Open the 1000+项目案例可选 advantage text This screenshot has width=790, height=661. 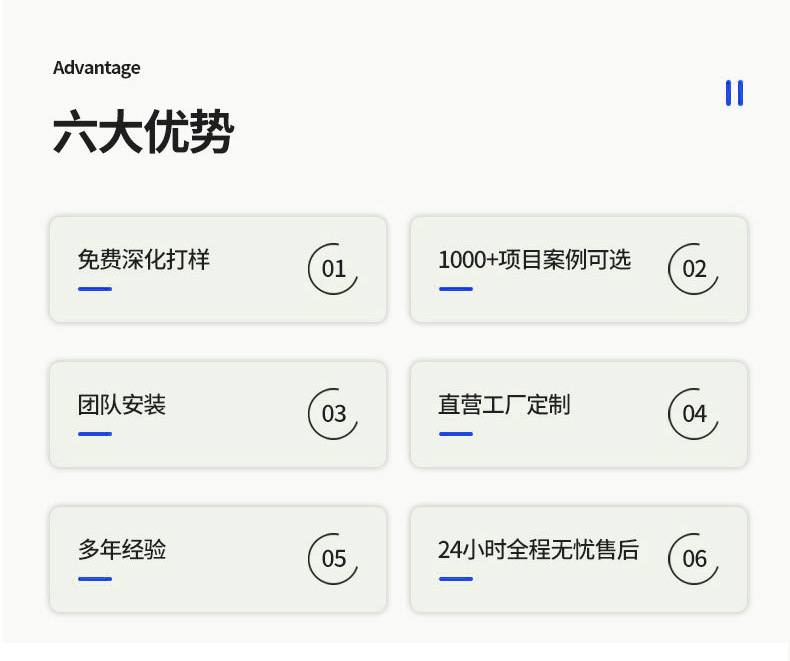coord(534,260)
